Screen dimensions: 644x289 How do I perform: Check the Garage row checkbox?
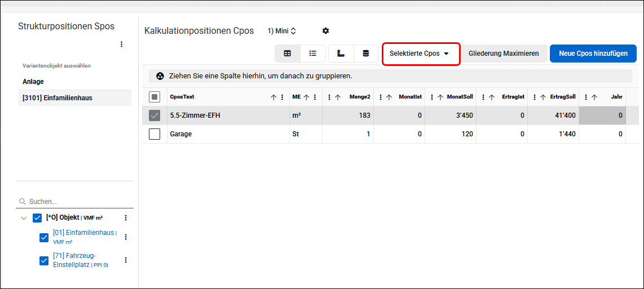pyautogui.click(x=155, y=134)
